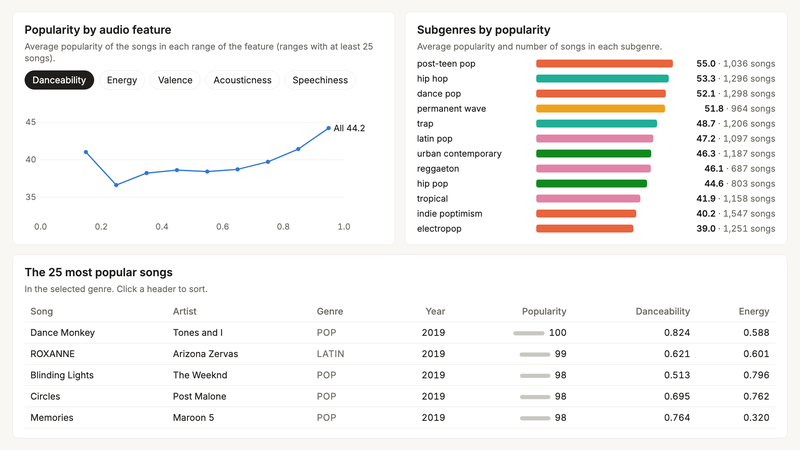Viewport: 800px width, 450px height.
Task: Sort table by Energy column header
Action: tap(754, 311)
